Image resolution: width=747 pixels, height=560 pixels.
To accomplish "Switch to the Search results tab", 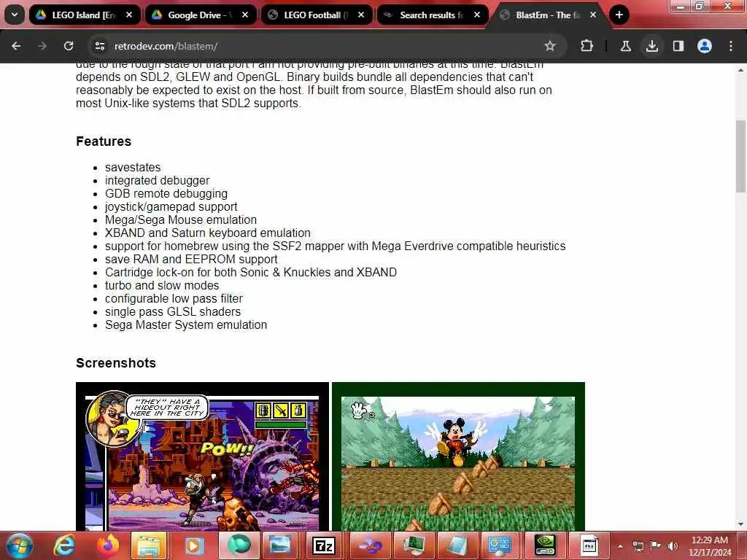I will tap(432, 15).
